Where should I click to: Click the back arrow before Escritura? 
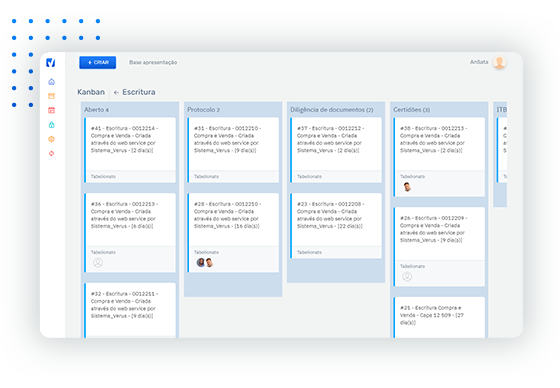point(116,93)
